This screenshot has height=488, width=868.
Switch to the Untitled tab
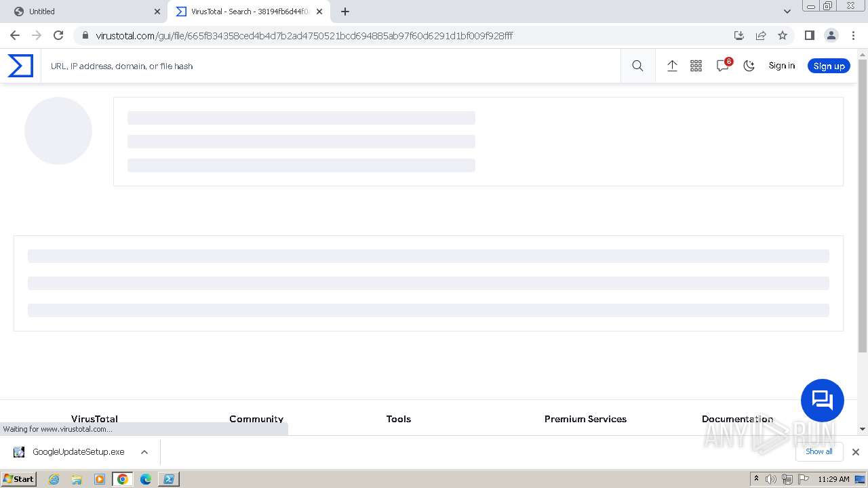point(84,12)
